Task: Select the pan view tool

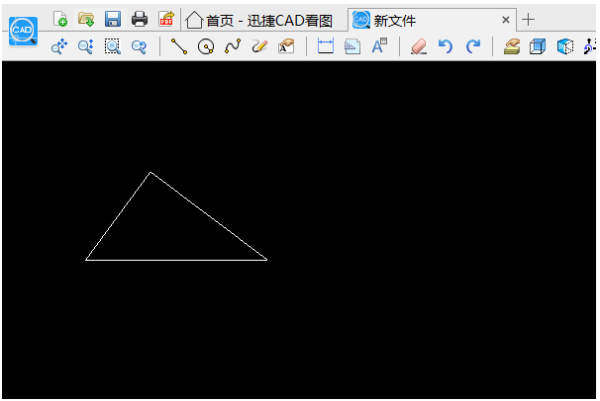Action: coord(60,46)
